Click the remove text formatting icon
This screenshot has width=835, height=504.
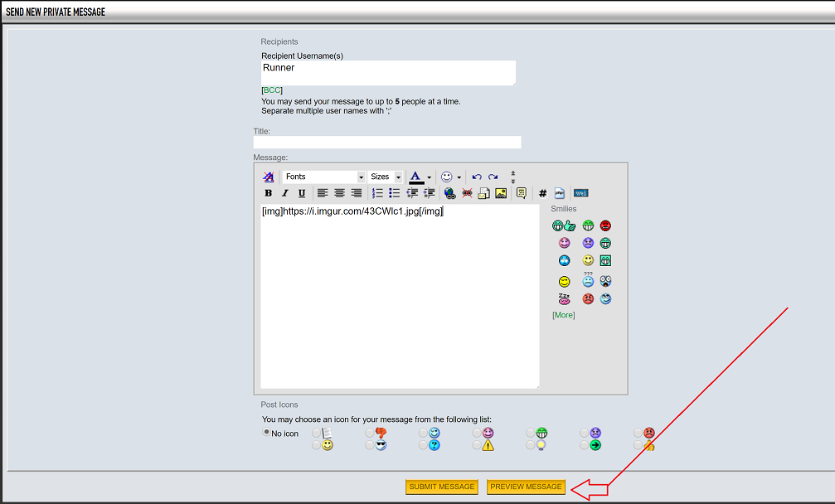(x=268, y=177)
